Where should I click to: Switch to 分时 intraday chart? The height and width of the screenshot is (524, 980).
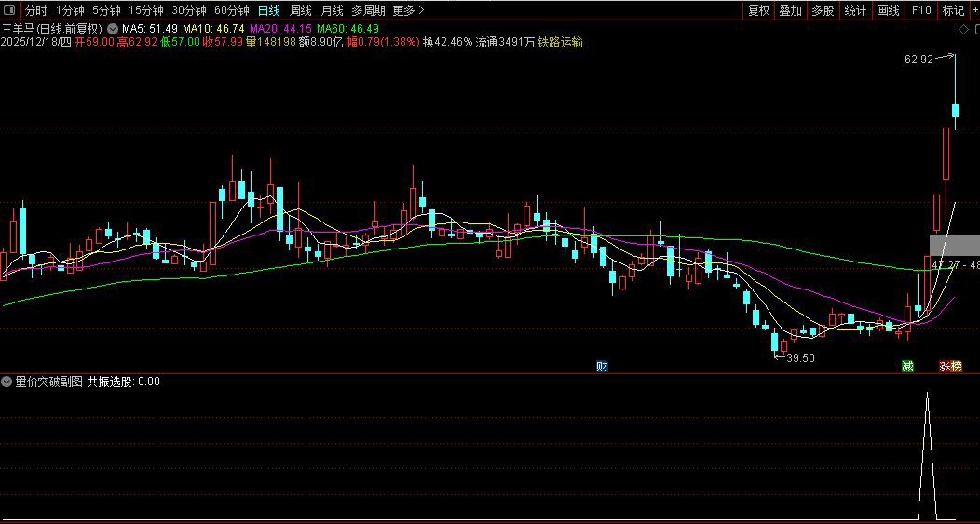point(36,10)
